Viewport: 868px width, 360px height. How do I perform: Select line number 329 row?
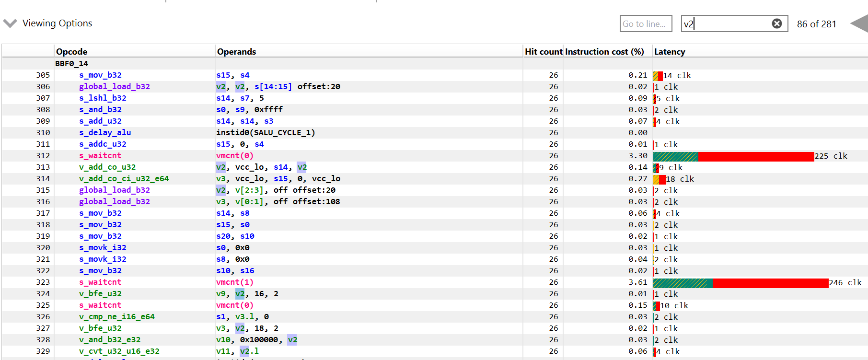tap(43, 351)
